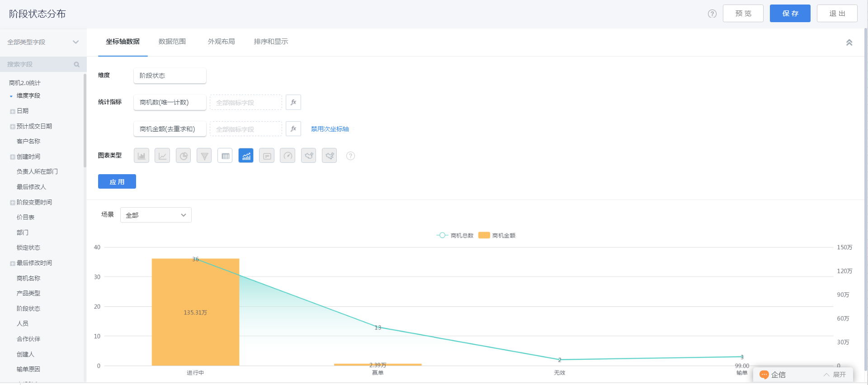Select 创建人 in the field list

click(25, 354)
